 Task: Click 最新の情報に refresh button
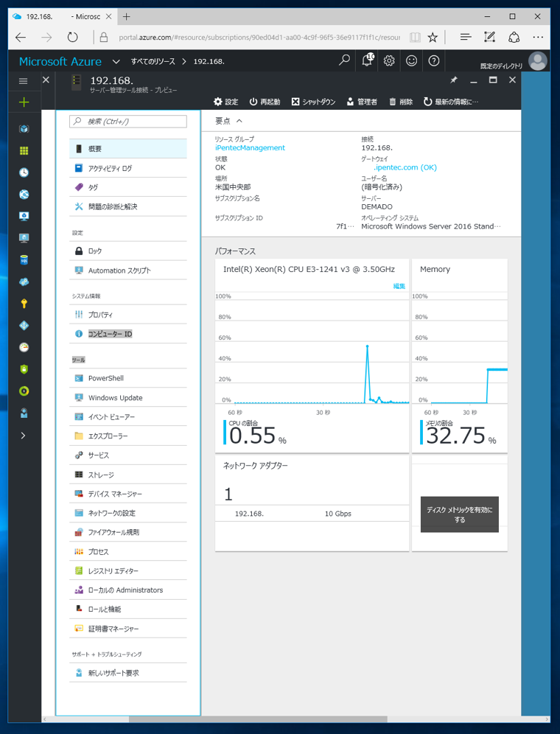pos(451,102)
